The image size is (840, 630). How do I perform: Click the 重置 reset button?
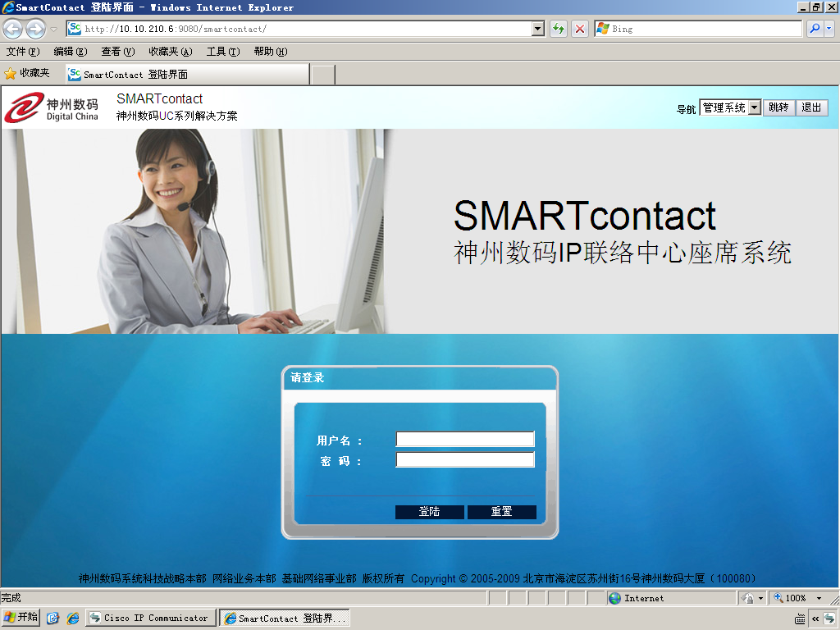point(502,512)
